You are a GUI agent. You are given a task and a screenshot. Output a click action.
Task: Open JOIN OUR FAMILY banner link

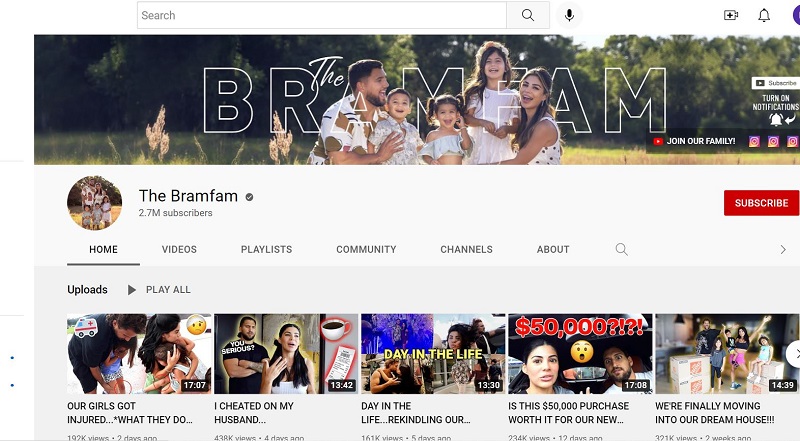point(694,141)
